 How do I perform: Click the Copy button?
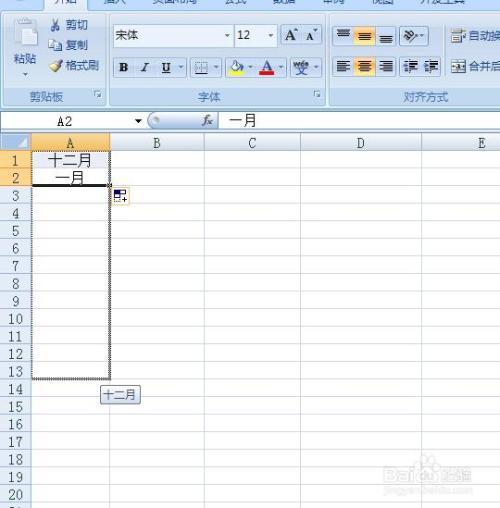click(68, 45)
